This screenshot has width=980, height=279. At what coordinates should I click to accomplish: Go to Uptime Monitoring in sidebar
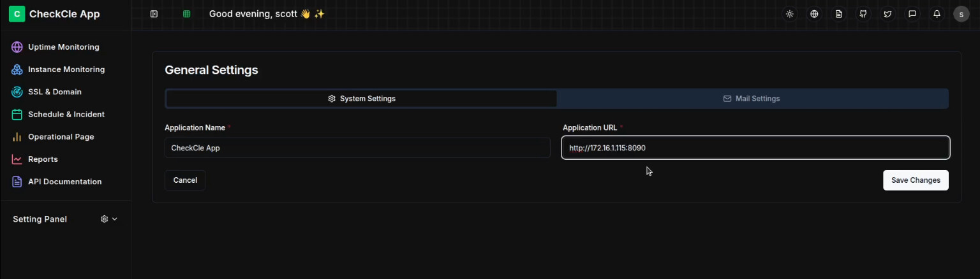coord(64,47)
